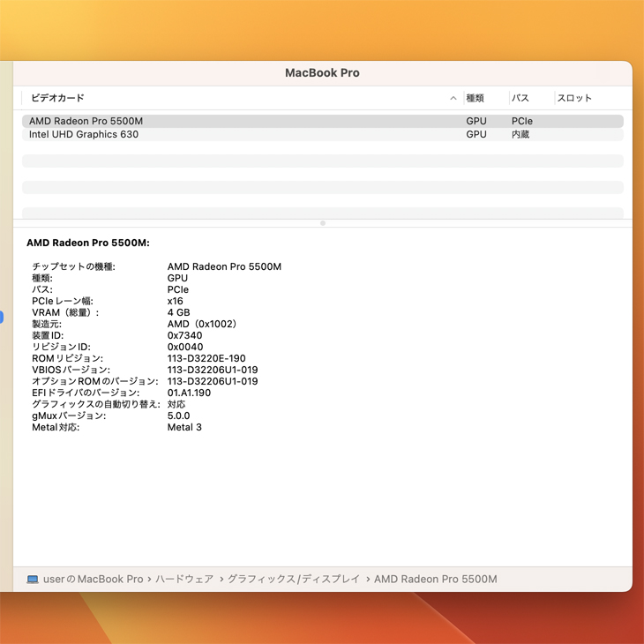Click the VBIOS version value 113-D32206U1-019
Screen dimensions: 644x644
point(213,371)
